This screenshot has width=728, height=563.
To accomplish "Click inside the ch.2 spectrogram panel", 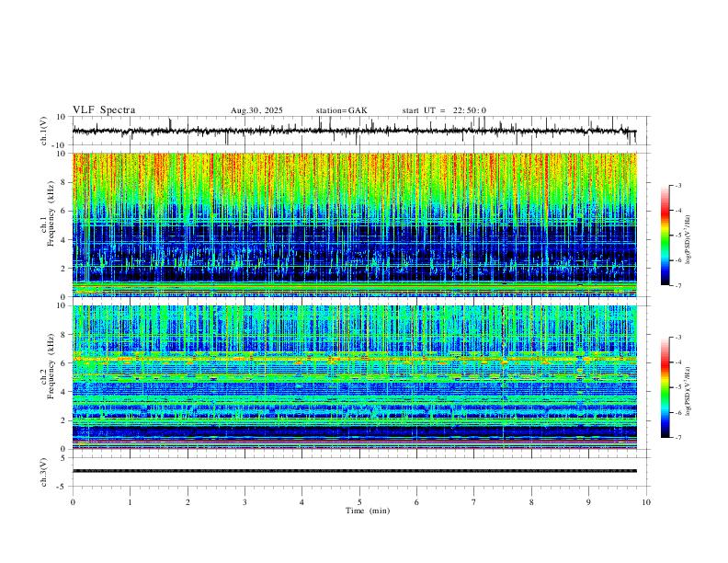I will 355,377.
